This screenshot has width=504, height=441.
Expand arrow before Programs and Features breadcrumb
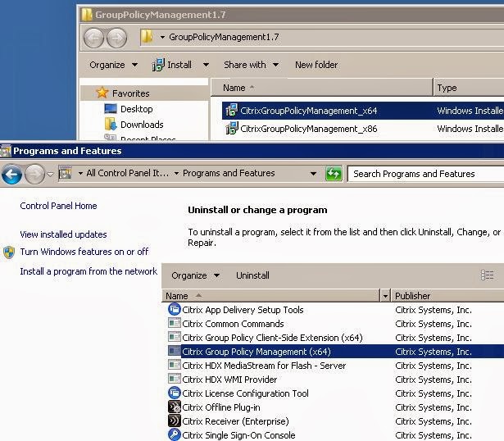pos(176,174)
